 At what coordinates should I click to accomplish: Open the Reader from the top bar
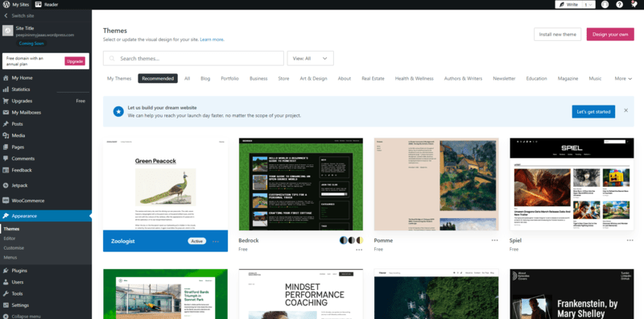point(47,5)
